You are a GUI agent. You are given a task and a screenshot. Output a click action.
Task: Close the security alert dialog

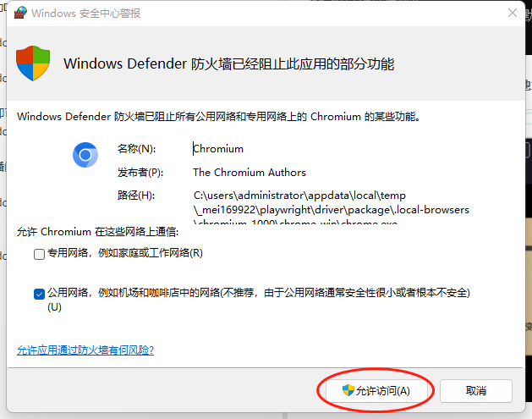[x=513, y=13]
